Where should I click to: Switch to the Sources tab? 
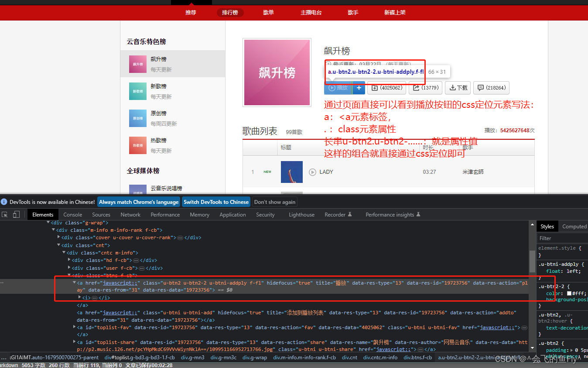click(101, 214)
